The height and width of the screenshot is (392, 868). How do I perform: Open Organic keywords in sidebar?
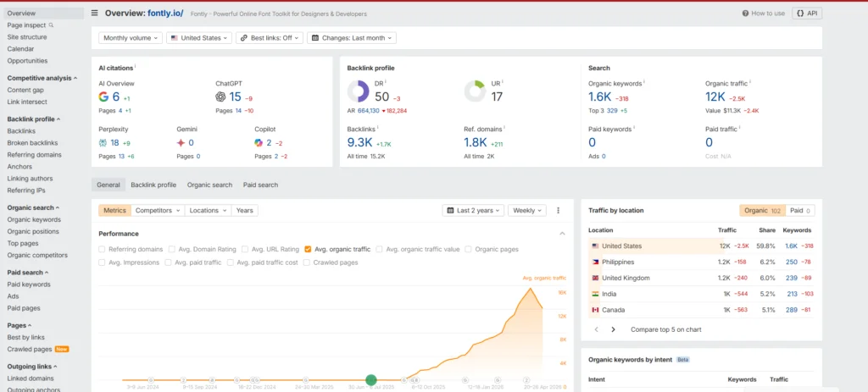coord(34,219)
